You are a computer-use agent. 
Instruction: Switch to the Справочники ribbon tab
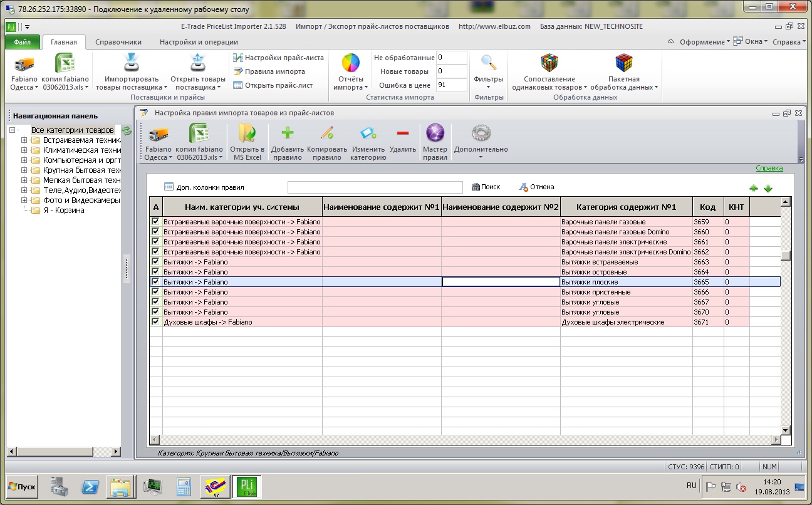118,43
